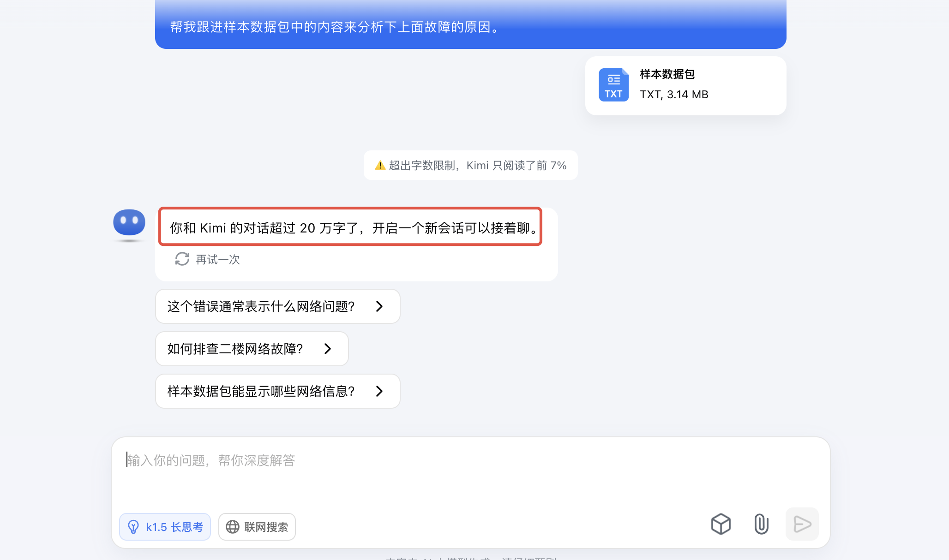The width and height of the screenshot is (949, 560).
Task: Click the lightbulb icon in k1.5
Action: [133, 527]
